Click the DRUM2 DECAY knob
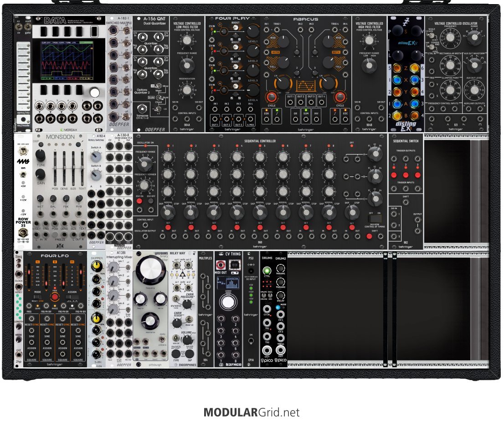 point(281,295)
